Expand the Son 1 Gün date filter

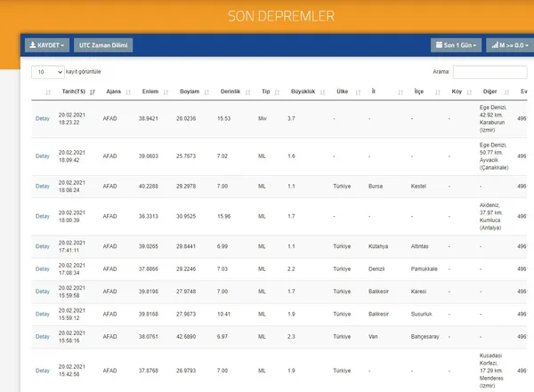[x=456, y=44]
